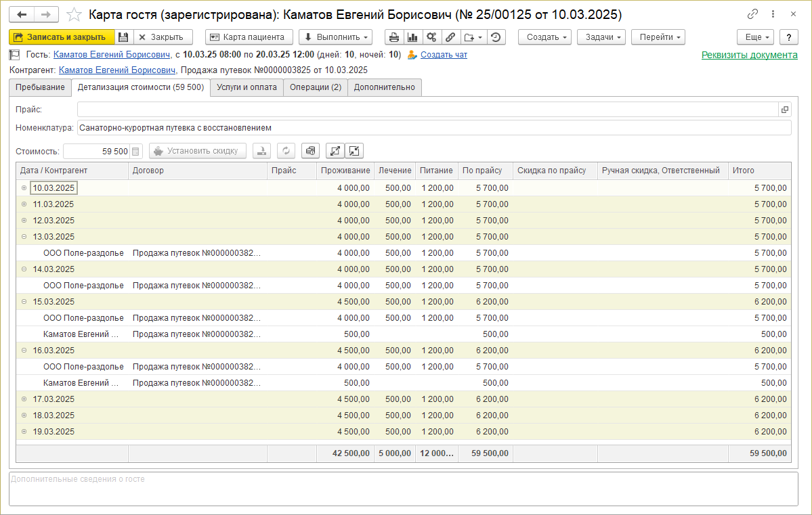Expand all table rows icon

click(x=335, y=151)
